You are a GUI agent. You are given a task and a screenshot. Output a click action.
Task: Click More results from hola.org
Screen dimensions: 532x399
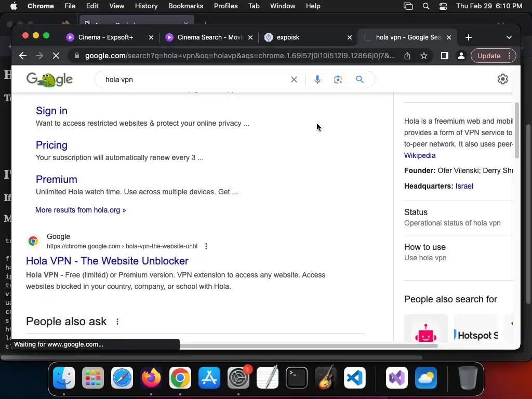[x=81, y=210]
